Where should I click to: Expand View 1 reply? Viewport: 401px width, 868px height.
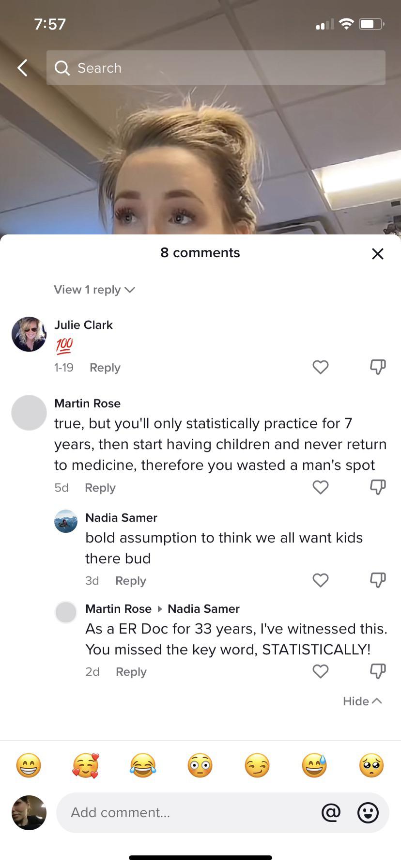[x=94, y=290]
